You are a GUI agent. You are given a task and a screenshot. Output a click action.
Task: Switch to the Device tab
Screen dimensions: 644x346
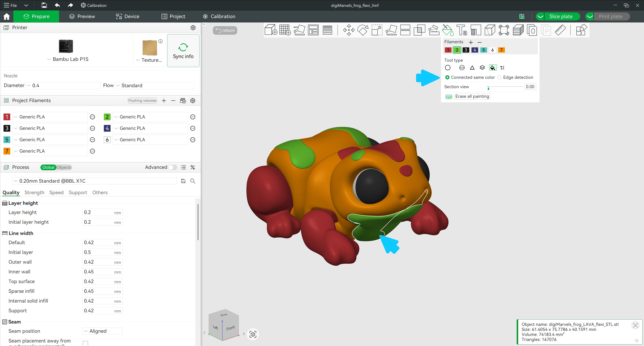[127, 16]
